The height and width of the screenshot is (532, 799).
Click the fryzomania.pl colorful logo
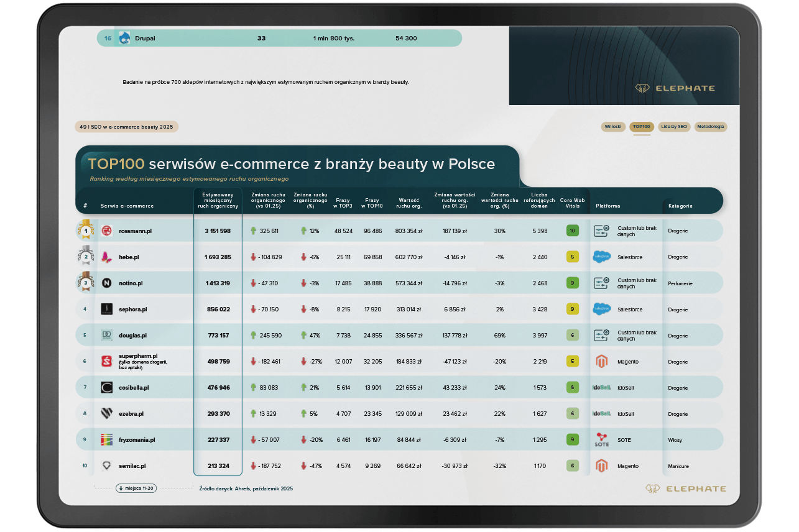(106, 440)
